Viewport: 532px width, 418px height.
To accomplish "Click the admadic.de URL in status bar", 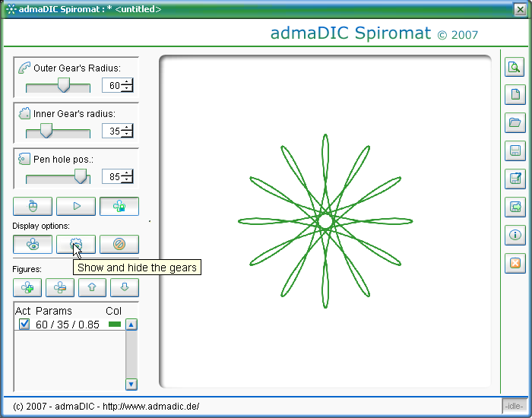I will tap(151, 406).
